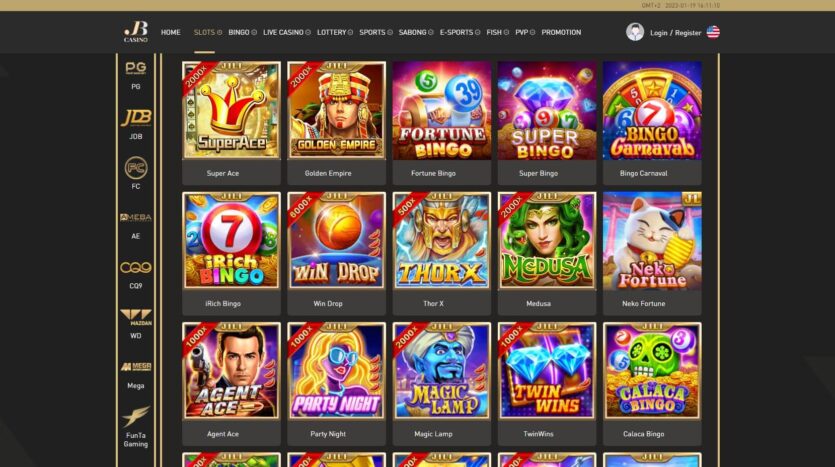Expand the Sports menu dropdown
835x467 pixels.
[x=375, y=32]
